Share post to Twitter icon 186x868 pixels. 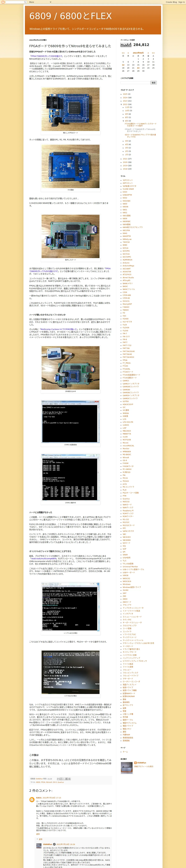pos(63,779)
